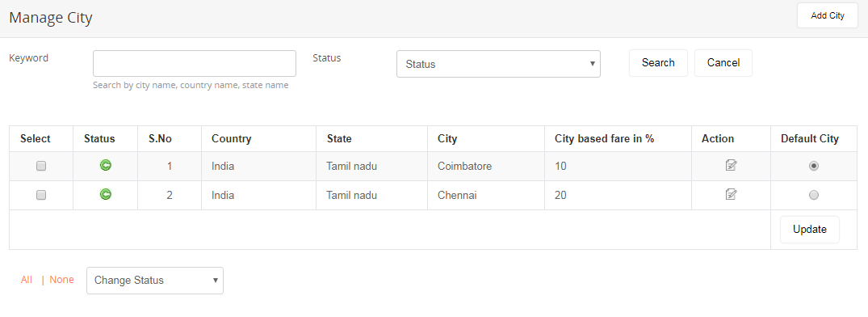Select Coimbatore default city radio button

pos(813,166)
